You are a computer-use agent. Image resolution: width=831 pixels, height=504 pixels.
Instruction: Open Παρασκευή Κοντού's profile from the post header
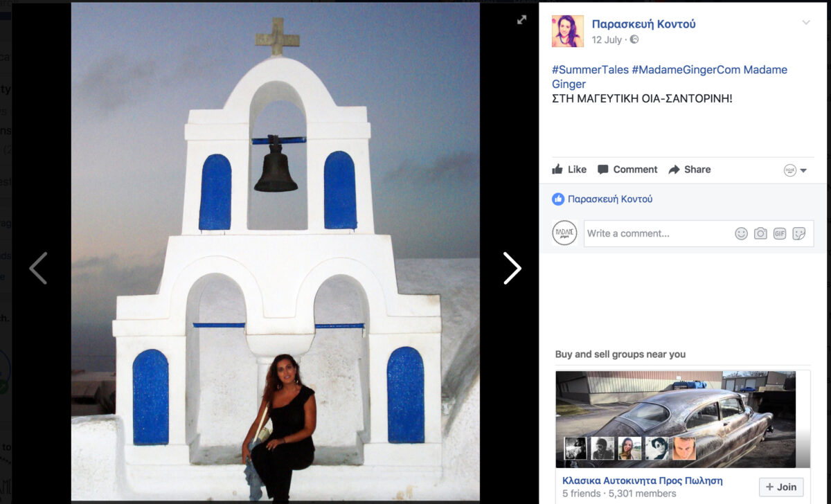click(643, 24)
